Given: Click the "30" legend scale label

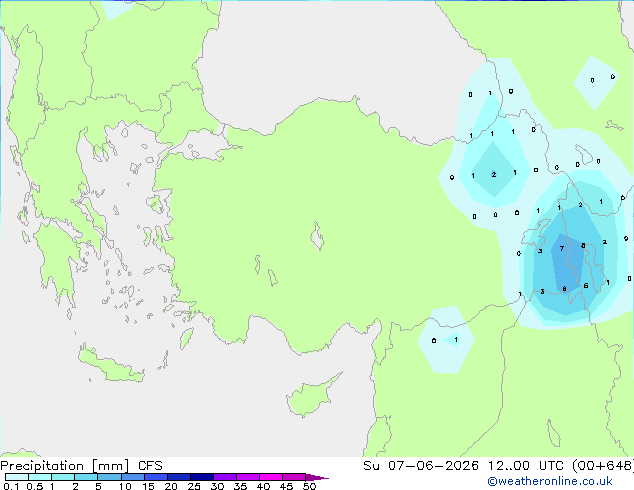Looking at the screenshot, I should click(217, 486).
